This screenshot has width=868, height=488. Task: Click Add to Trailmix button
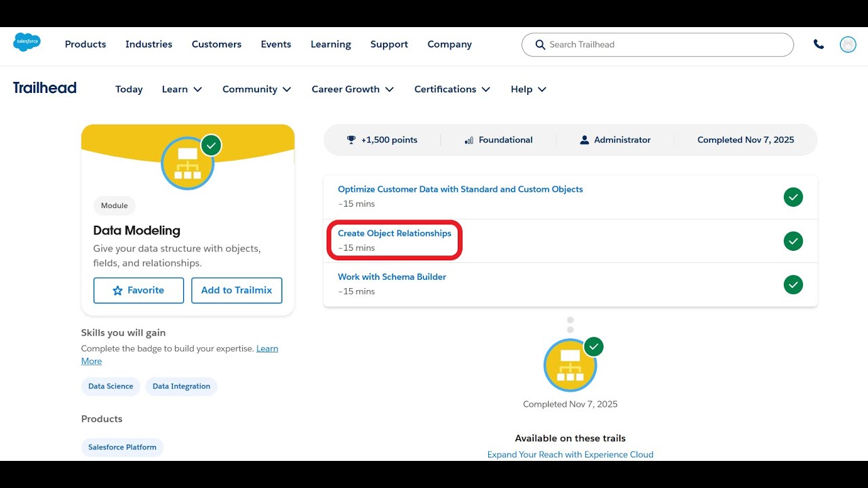coord(237,290)
